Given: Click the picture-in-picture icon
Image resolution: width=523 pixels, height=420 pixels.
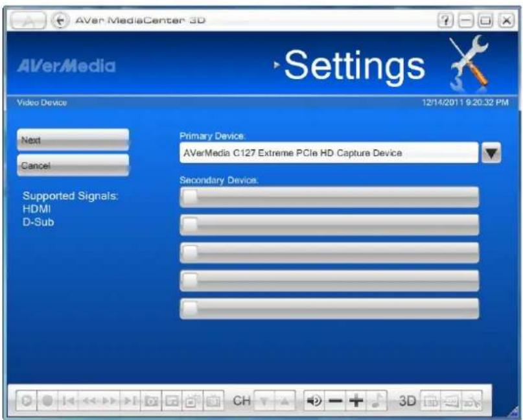Looking at the screenshot, I should tap(172, 401).
